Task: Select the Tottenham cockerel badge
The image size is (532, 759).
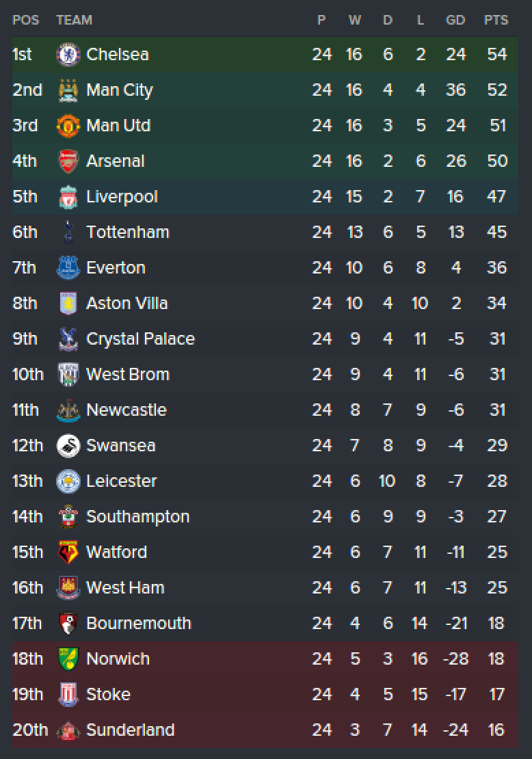Action: [68, 232]
